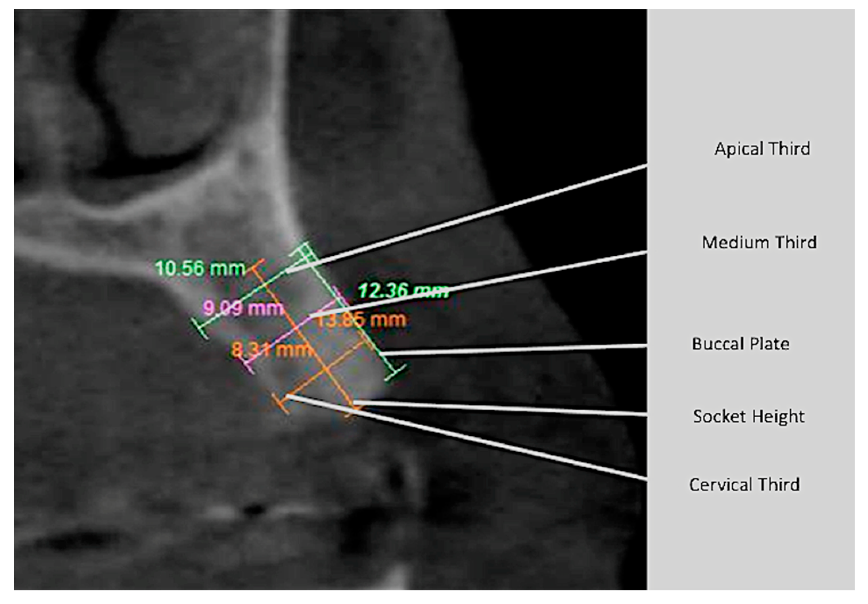868x604 pixels.
Task: Select the 10.56 mm measurement text
Action: (x=200, y=269)
